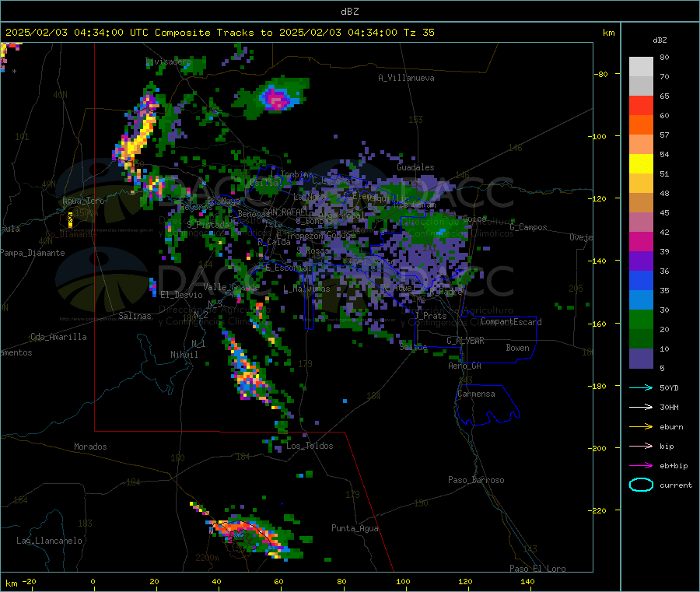This screenshot has height=592, width=700.
Task: Click the Guadales map label
Action: (415, 167)
